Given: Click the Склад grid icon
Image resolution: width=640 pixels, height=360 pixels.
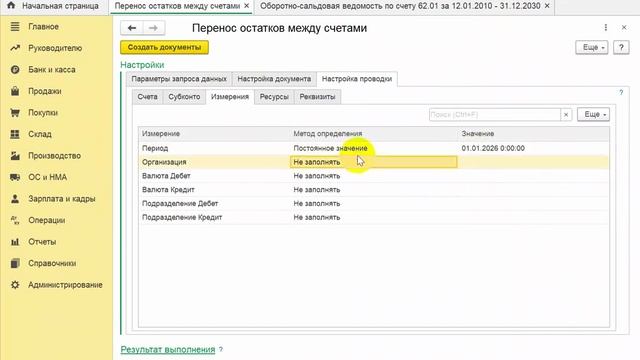Looking at the screenshot, I should pyautogui.click(x=15, y=134).
